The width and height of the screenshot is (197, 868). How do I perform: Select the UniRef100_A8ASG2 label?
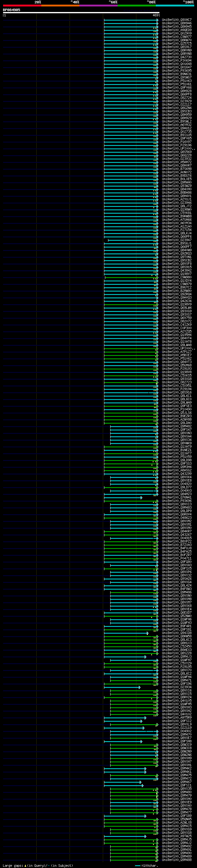tap(177, 470)
